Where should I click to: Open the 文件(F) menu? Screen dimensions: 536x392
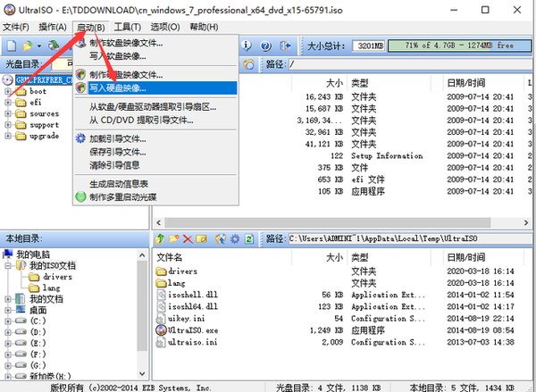tap(16, 27)
